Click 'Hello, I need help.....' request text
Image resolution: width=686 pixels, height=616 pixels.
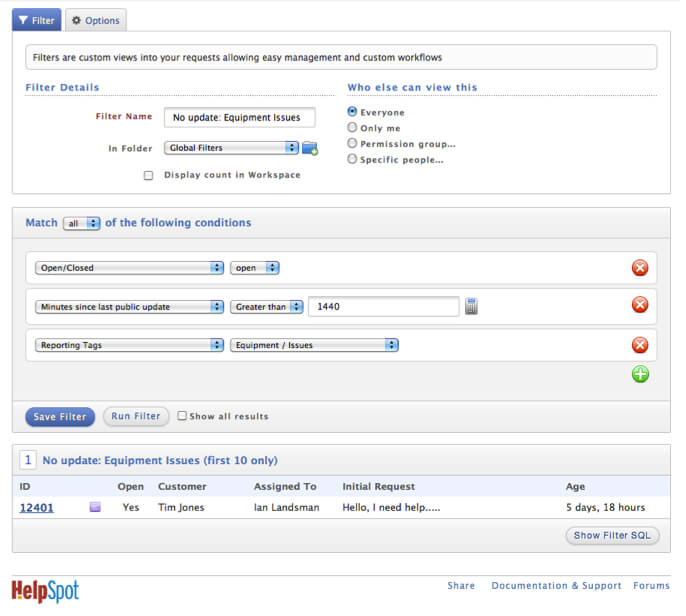(391, 508)
